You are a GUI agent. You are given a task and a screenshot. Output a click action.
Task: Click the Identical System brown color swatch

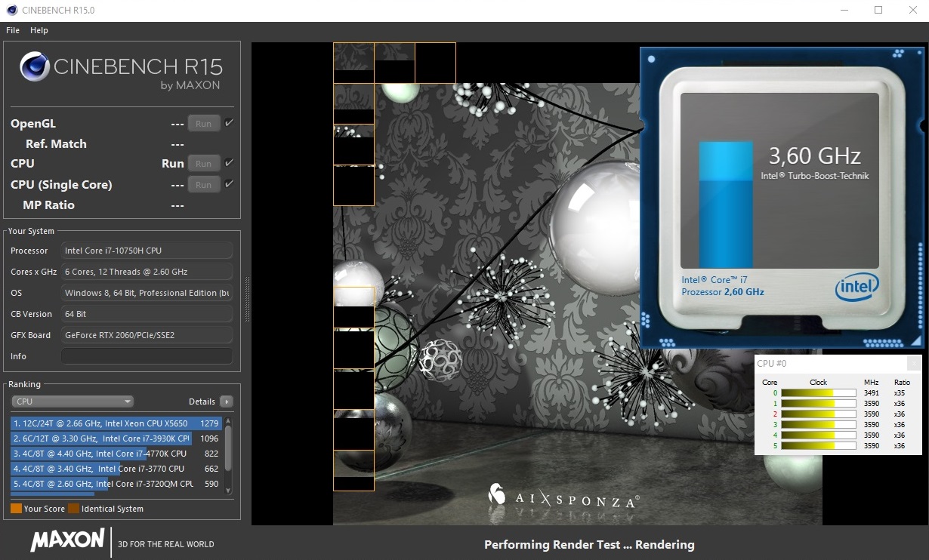(73, 509)
